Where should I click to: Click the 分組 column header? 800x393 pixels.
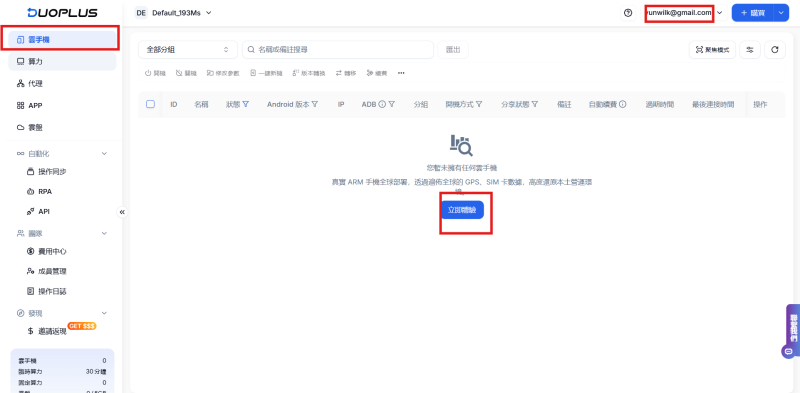tap(421, 104)
